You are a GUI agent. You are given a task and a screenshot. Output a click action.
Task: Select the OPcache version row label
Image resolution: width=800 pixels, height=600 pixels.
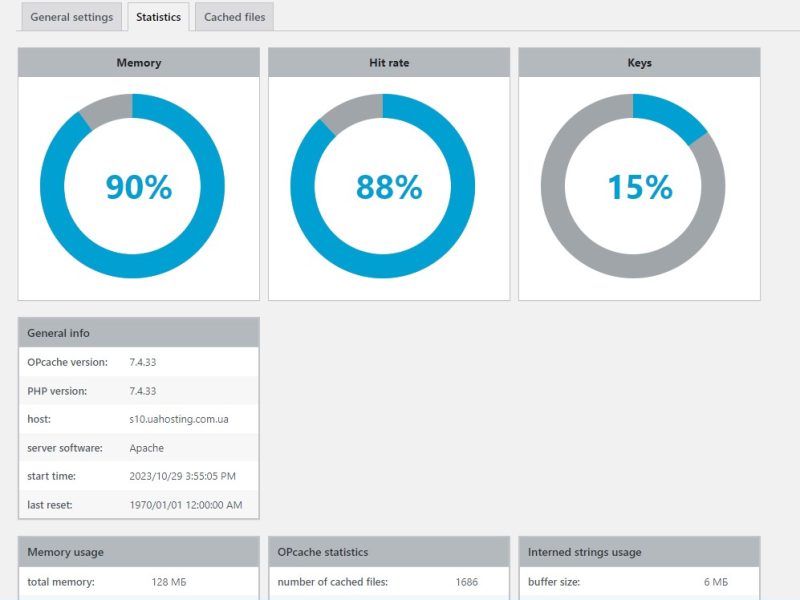pos(67,362)
